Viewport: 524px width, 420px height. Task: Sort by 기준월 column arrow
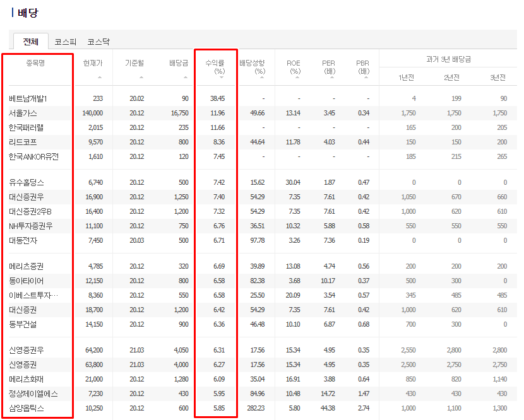pyautogui.click(x=141, y=78)
